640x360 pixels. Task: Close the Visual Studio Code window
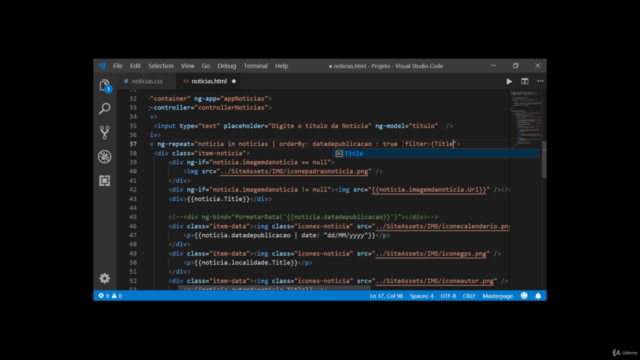point(538,66)
